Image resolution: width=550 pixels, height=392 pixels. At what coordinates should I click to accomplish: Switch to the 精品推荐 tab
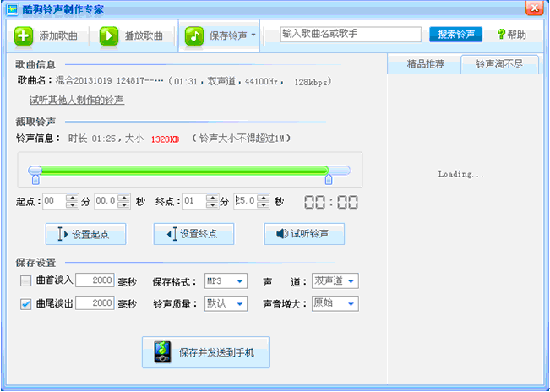point(425,64)
